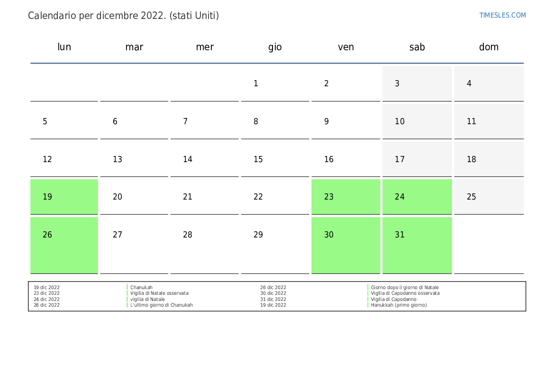Select day 21 in the calendar

(205, 197)
